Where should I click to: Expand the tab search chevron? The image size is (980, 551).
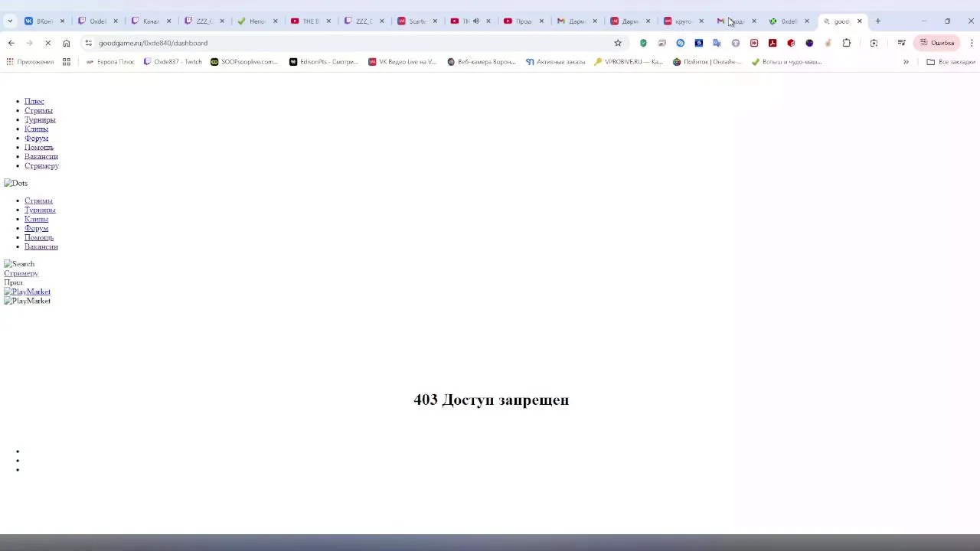click(x=10, y=21)
